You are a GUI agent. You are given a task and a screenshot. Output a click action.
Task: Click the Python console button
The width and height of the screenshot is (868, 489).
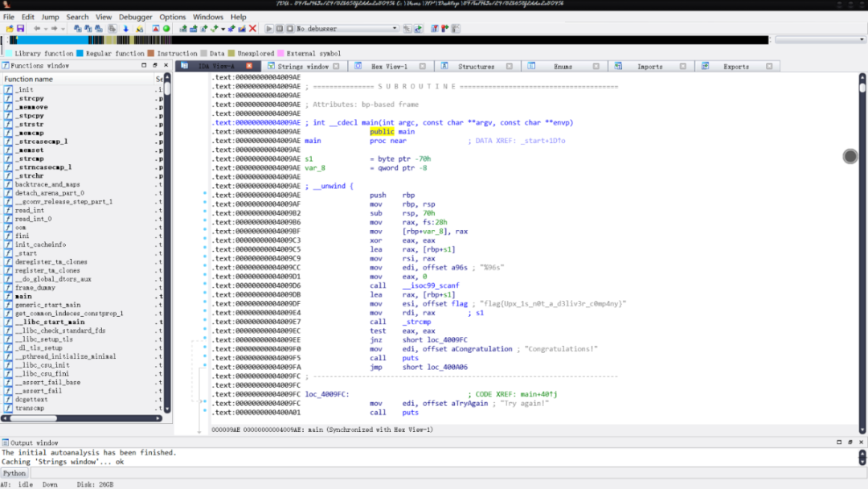click(14, 473)
